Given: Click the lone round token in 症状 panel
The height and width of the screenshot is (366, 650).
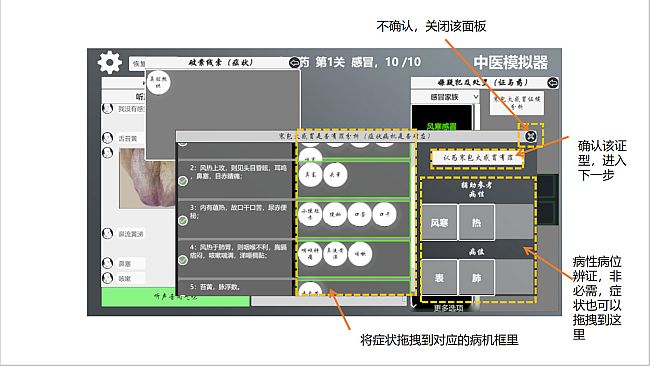Looking at the screenshot, I should click(158, 82).
